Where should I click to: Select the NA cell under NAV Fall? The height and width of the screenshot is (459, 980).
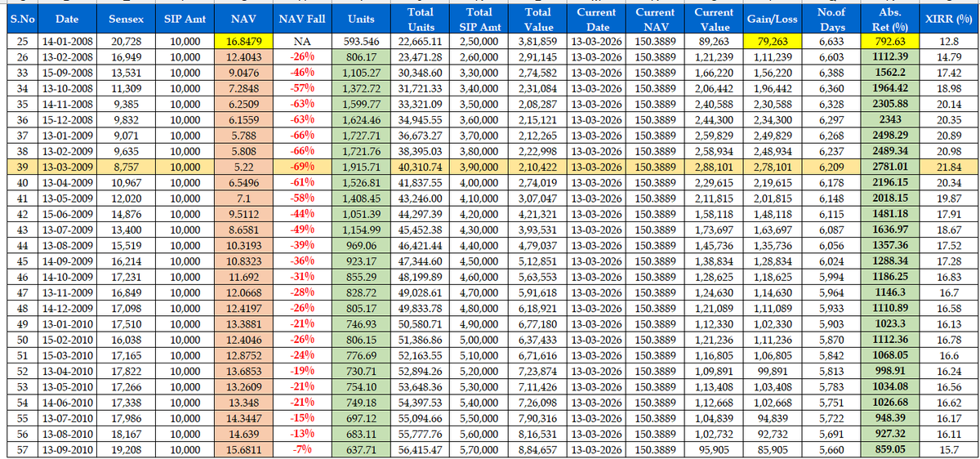click(x=301, y=42)
